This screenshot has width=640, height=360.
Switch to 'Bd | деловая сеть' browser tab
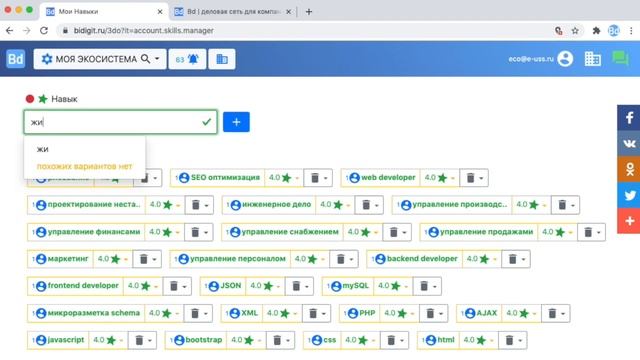[x=232, y=12]
